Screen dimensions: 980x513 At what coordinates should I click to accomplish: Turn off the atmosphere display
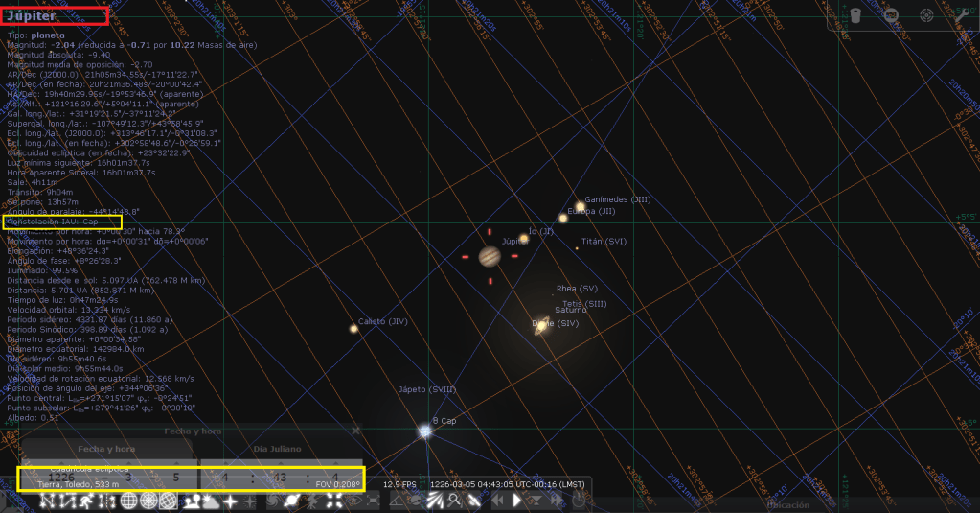tap(210, 501)
